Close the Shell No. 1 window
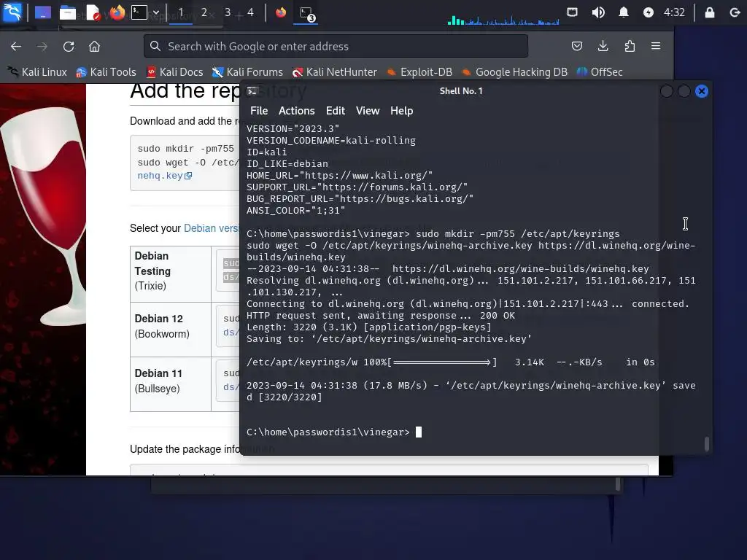Viewport: 747px width, 560px height. point(702,91)
